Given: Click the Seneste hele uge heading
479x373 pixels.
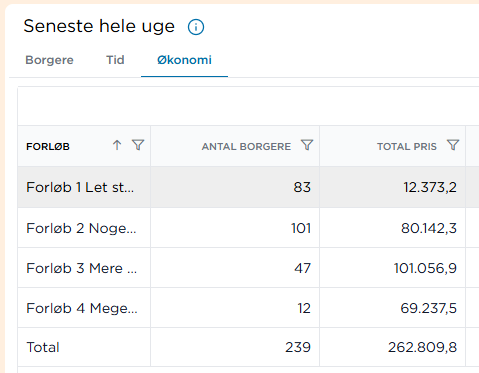Looking at the screenshot, I should click(99, 26).
